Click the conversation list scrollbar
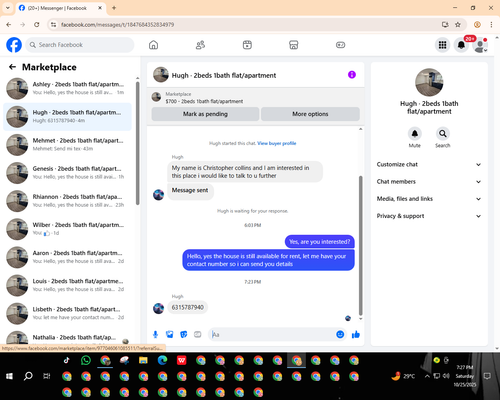 click(x=138, y=143)
